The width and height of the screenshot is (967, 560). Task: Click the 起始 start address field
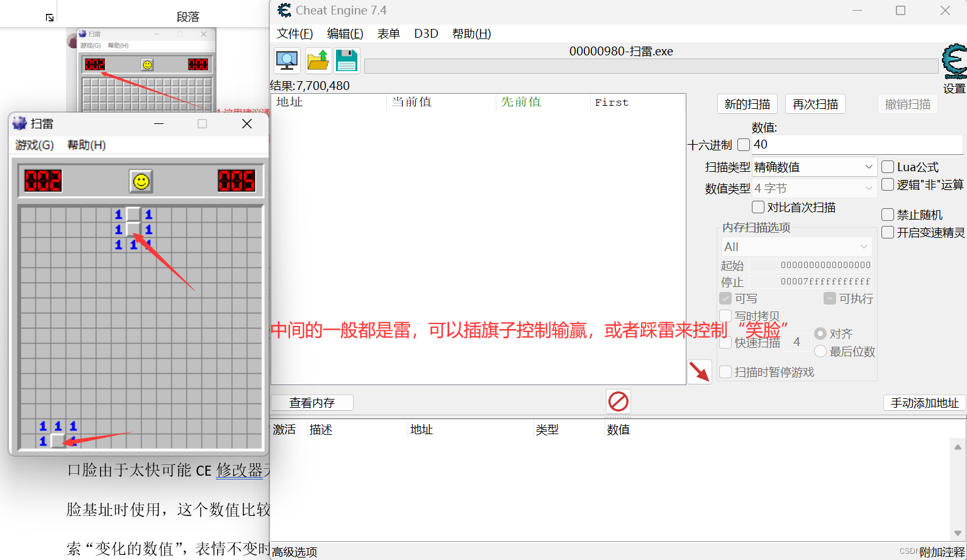810,265
